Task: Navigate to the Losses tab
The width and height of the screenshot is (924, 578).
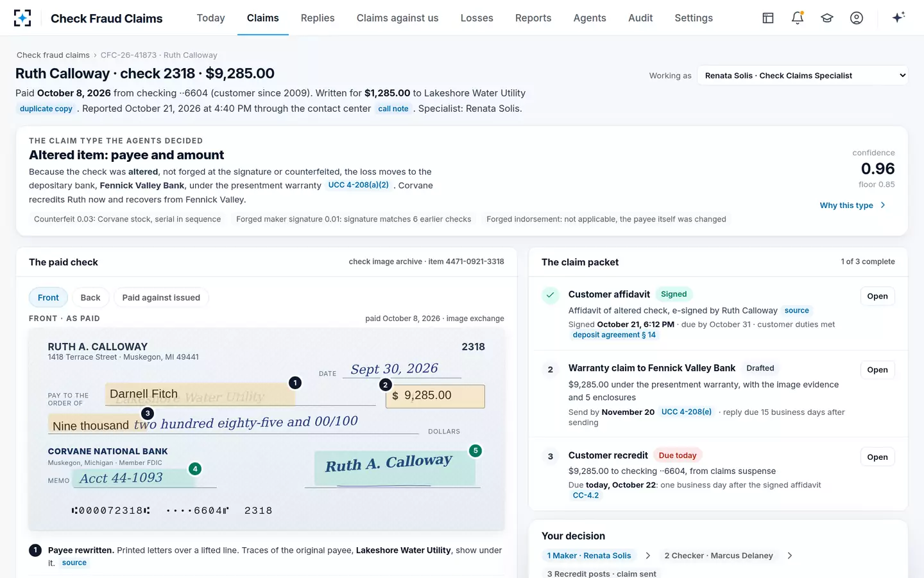Action: tap(477, 18)
